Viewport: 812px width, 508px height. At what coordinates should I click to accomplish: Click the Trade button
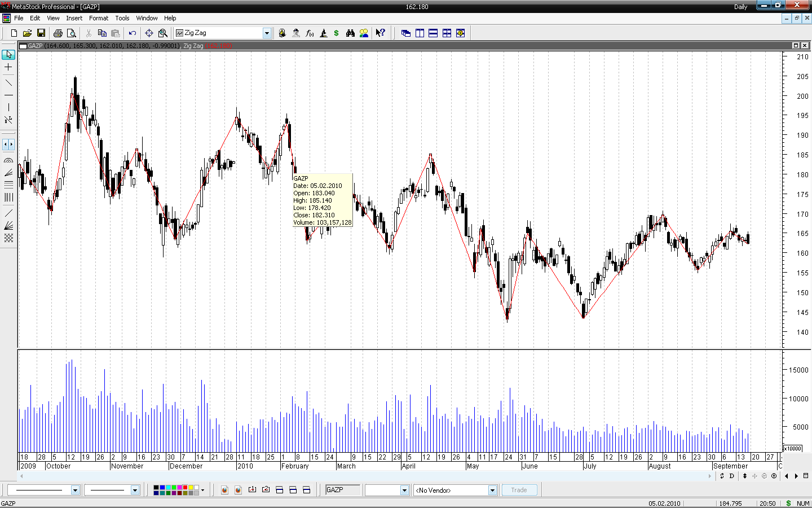(x=519, y=490)
